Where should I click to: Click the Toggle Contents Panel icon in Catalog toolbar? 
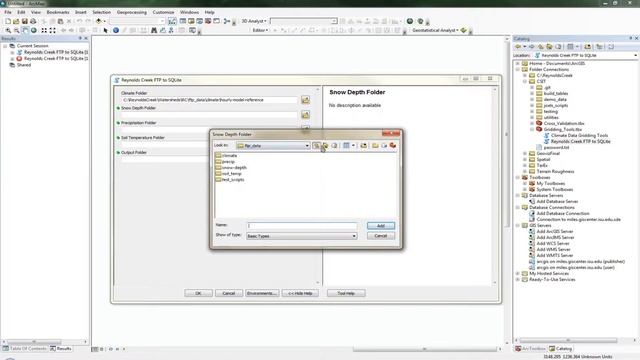tap(599, 47)
